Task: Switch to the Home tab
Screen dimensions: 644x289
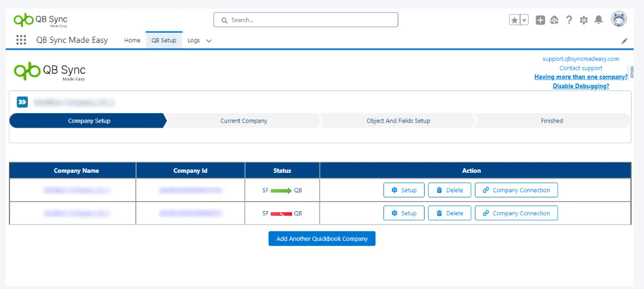Action: (132, 40)
